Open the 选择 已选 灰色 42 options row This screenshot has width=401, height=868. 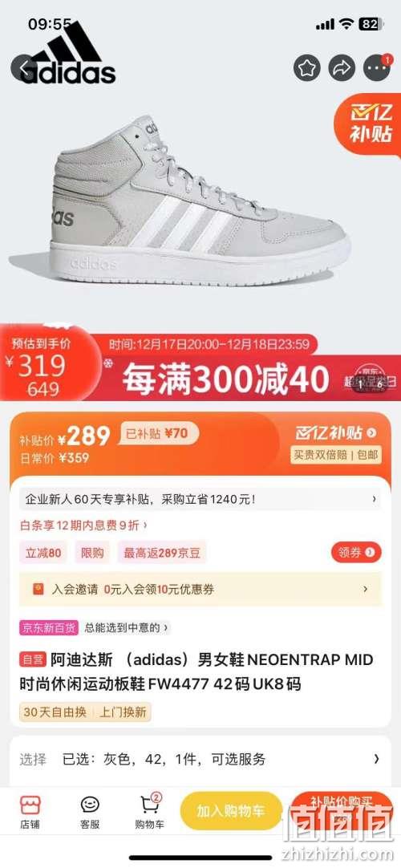point(200,759)
